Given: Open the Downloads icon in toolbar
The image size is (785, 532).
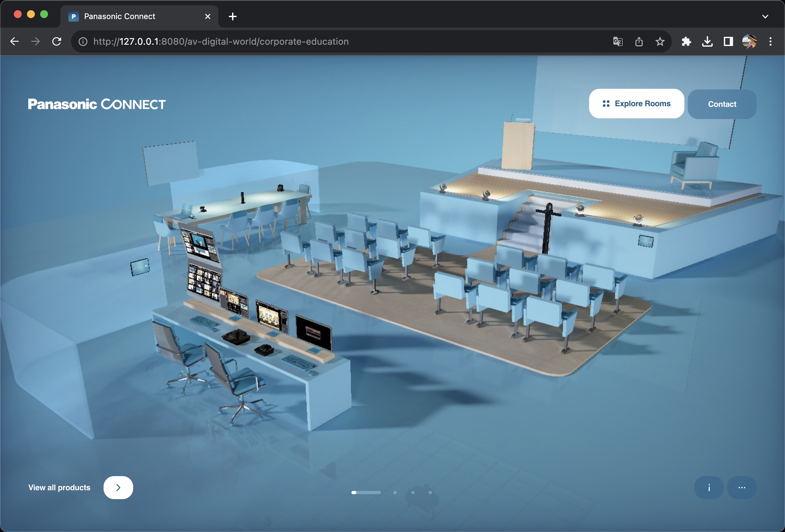Looking at the screenshot, I should click(707, 41).
